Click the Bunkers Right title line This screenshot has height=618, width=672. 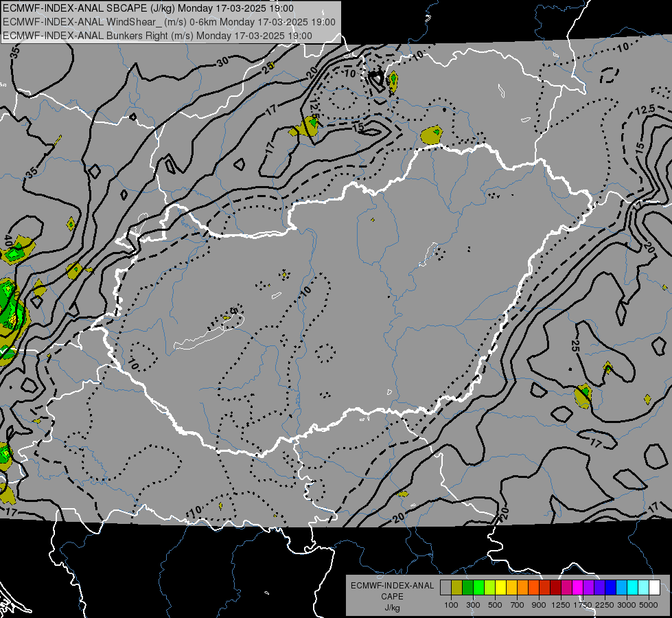coord(157,36)
